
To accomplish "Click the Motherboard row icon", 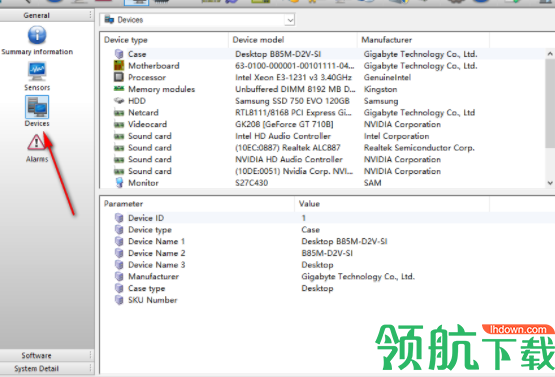I will [x=119, y=65].
